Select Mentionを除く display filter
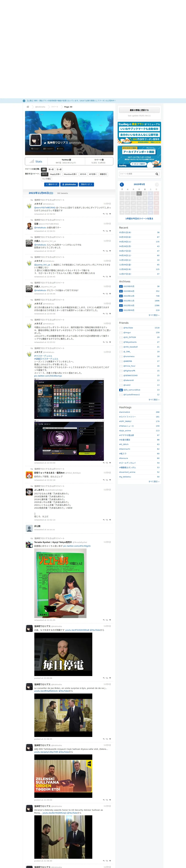Screen dimensions: 186x868 click(x=71, y=174)
